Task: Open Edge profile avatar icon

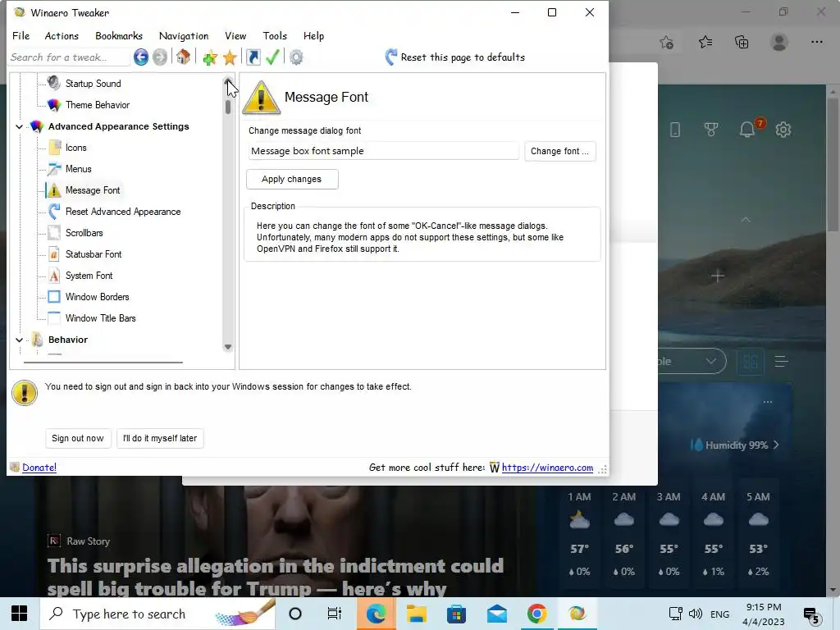Action: click(779, 42)
